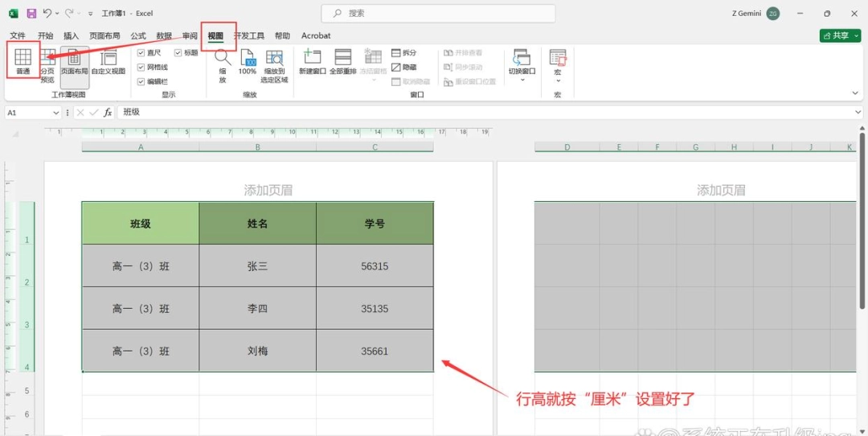Open the Name Box dropdown

click(x=56, y=113)
